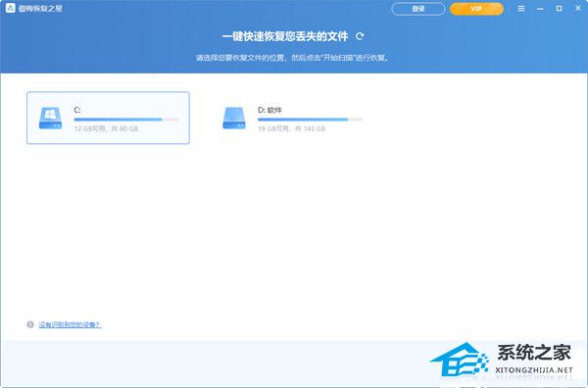Image resolution: width=588 pixels, height=388 pixels.
Task: Click the '12 GB可用, 共 80 GB' text
Action: point(106,128)
